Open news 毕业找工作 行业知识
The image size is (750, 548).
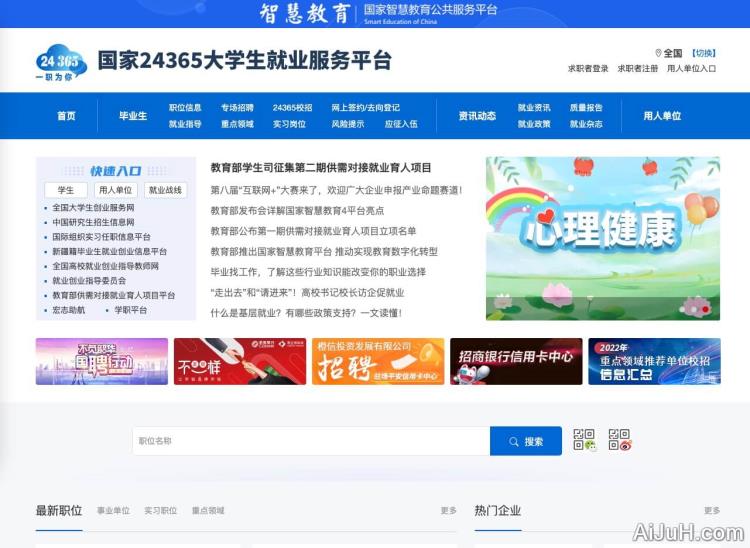coord(318,272)
